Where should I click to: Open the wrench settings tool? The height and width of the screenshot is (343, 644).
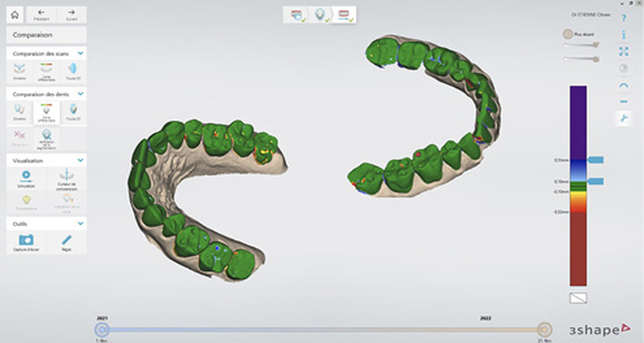(623, 118)
